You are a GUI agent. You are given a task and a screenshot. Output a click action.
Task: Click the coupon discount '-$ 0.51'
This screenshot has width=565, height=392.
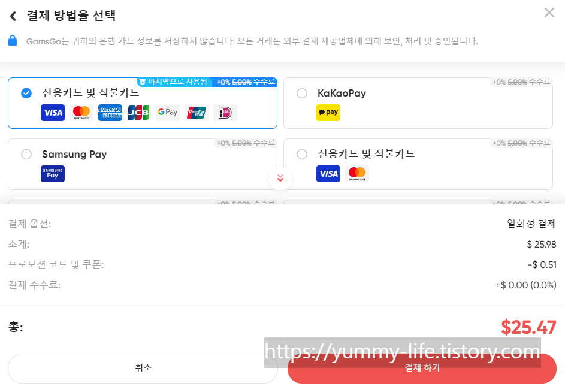(542, 265)
